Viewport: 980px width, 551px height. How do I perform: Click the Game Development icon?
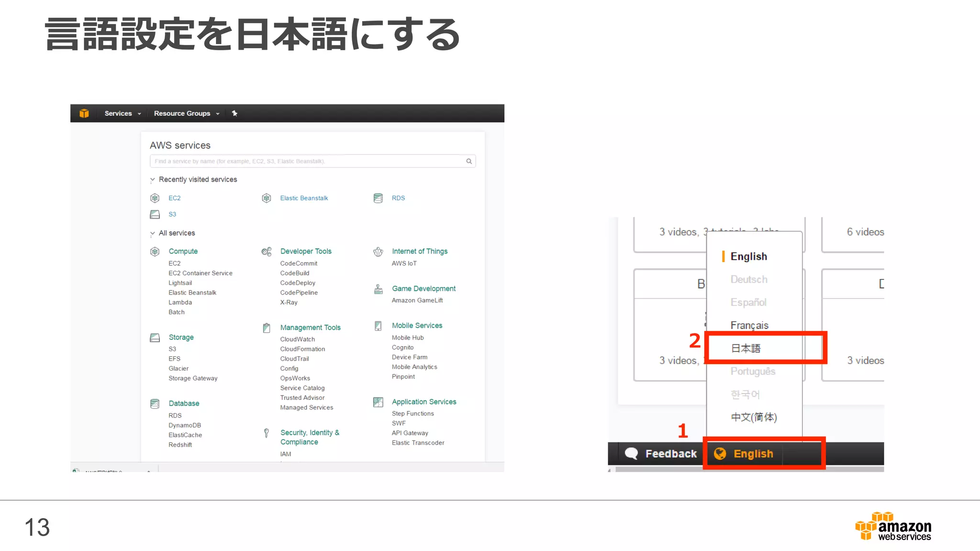click(378, 289)
